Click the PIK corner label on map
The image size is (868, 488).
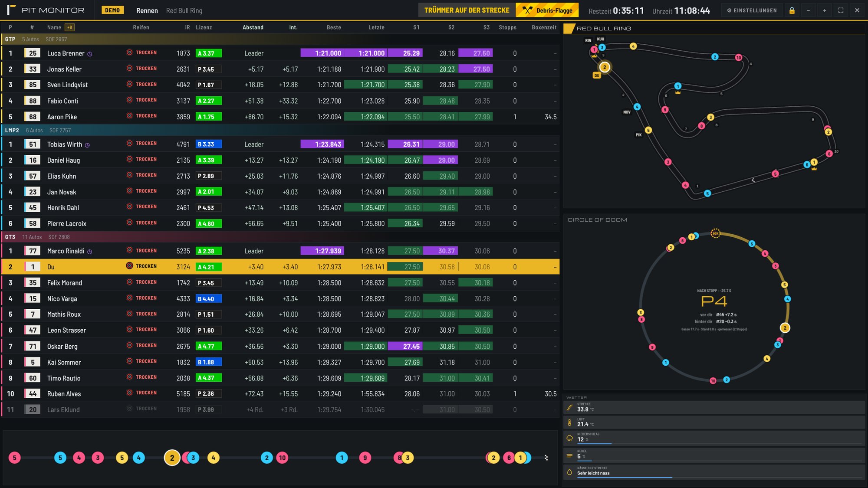pos(638,135)
